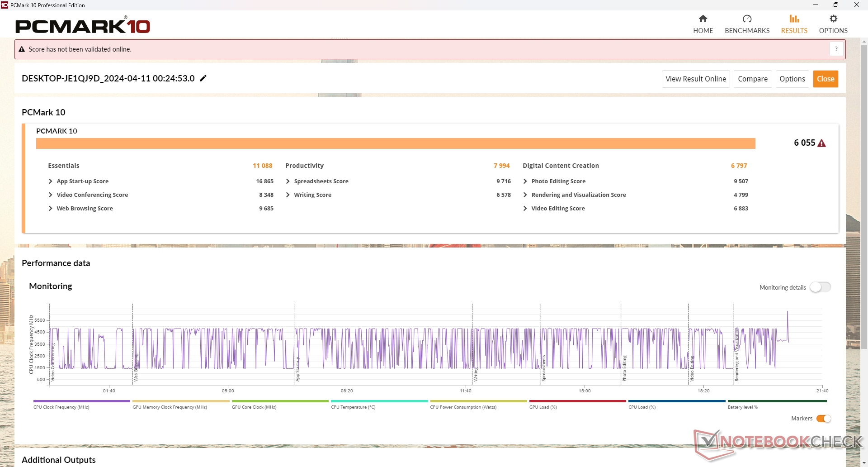
Task: Click the Video Conferencing marker in chart
Action: click(52, 362)
